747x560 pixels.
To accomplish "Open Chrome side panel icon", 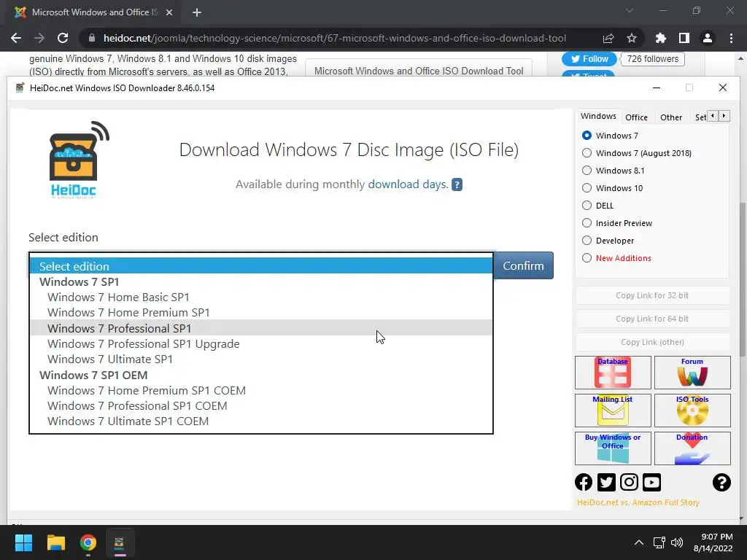I will coord(684,38).
